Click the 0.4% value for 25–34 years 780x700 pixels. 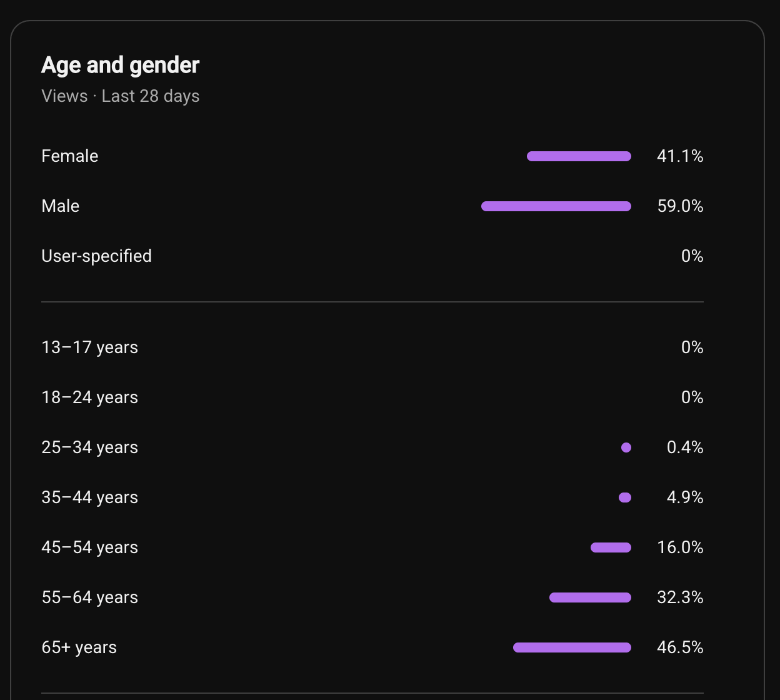coord(685,447)
